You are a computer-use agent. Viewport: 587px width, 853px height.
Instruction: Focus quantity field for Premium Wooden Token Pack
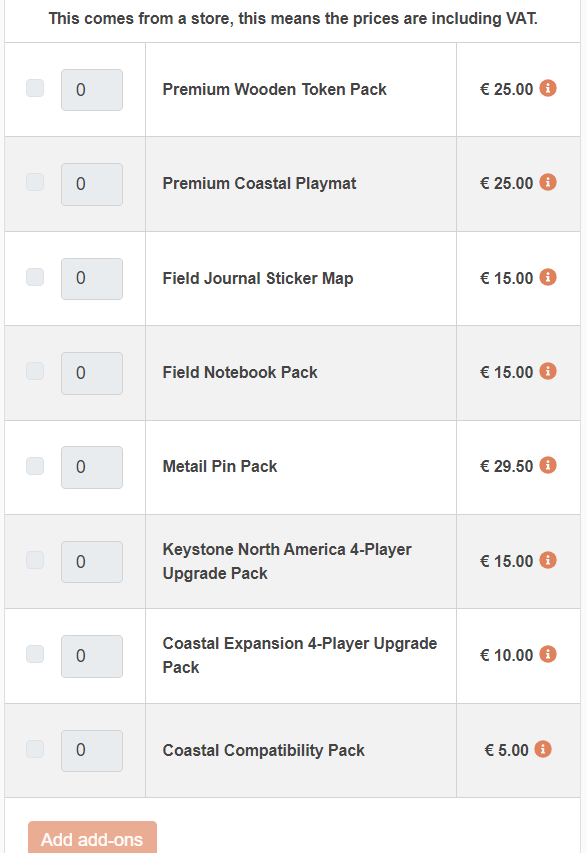tap(92, 90)
